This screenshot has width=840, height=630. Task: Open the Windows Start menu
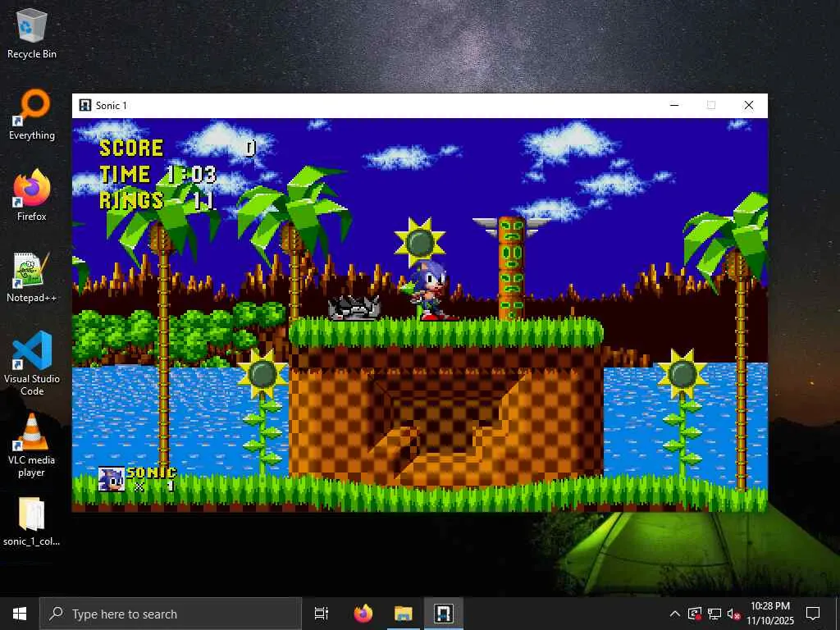[20, 614]
